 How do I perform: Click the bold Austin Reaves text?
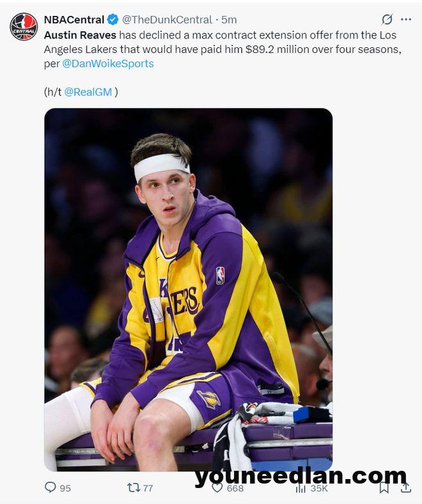pos(80,34)
